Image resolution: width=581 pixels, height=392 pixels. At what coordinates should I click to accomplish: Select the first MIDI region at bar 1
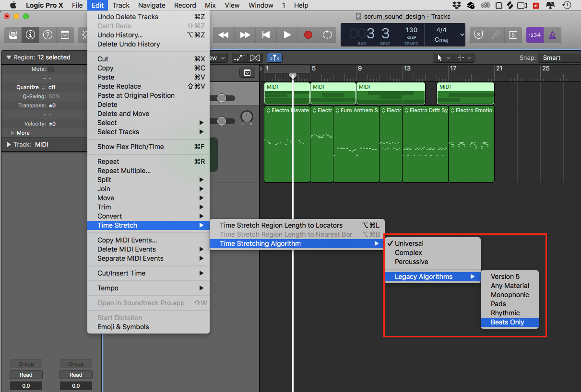(287, 93)
